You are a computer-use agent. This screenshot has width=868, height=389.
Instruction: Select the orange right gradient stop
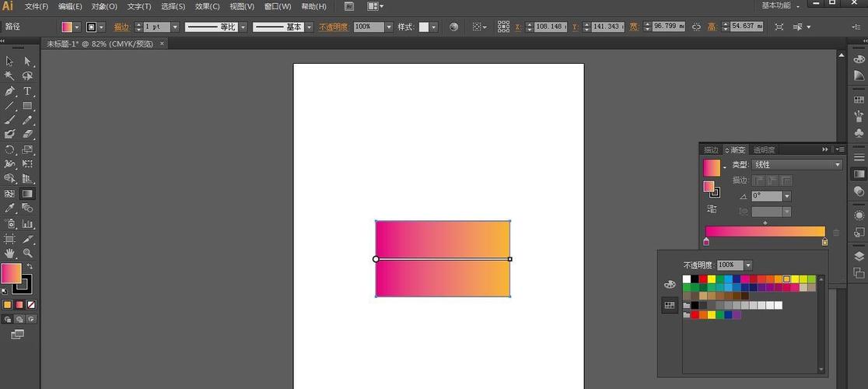pos(824,242)
